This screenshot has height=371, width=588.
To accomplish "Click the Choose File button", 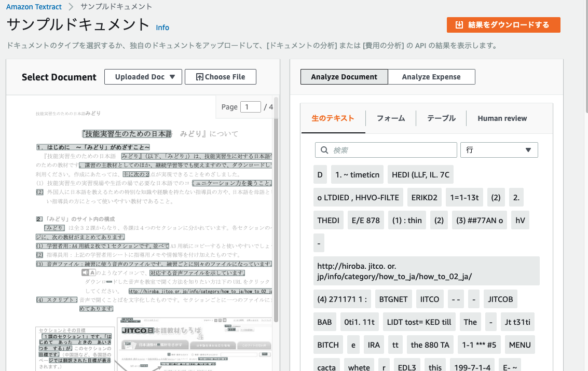I will click(220, 76).
